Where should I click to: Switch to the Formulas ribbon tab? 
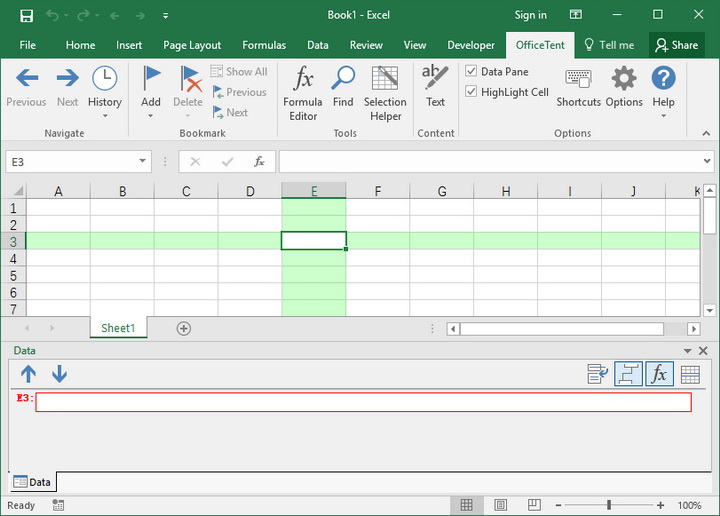pyautogui.click(x=264, y=45)
